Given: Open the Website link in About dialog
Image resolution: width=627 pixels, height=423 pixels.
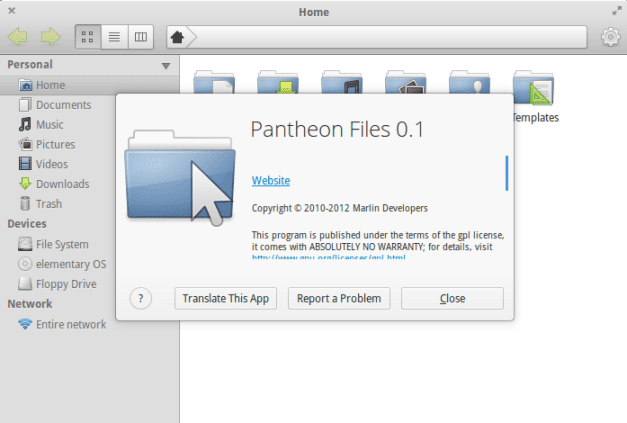Looking at the screenshot, I should 271,180.
